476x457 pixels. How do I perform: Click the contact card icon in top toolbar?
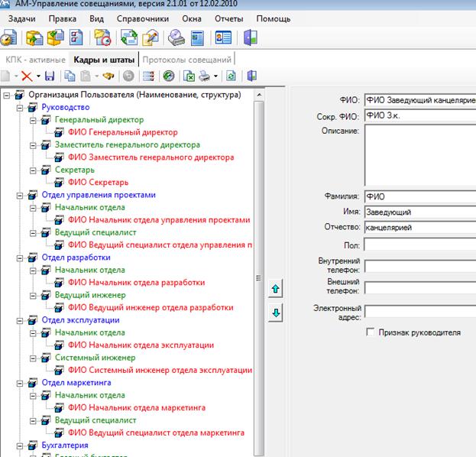coord(223,37)
